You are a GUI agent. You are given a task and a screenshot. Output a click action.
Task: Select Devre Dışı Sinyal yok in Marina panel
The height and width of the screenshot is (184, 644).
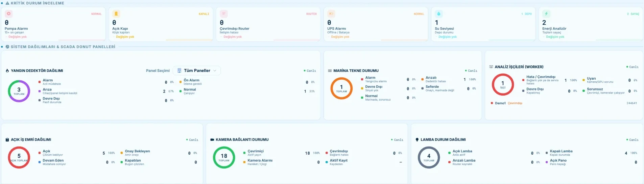click(x=388, y=88)
